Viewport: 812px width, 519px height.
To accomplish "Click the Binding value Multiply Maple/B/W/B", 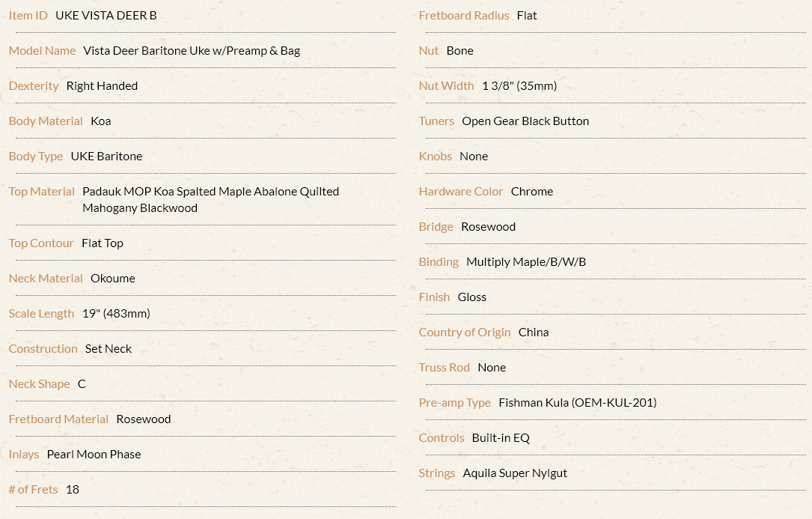I will pyautogui.click(x=526, y=262).
